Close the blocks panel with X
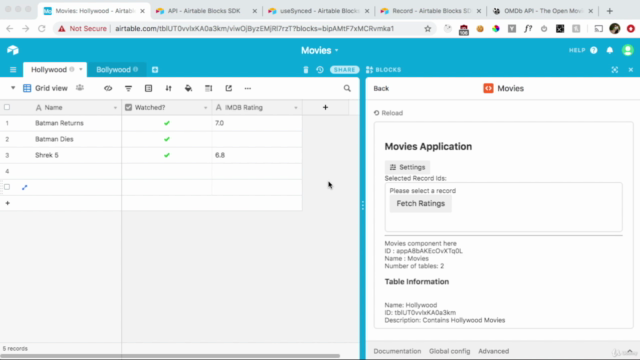 [631, 70]
